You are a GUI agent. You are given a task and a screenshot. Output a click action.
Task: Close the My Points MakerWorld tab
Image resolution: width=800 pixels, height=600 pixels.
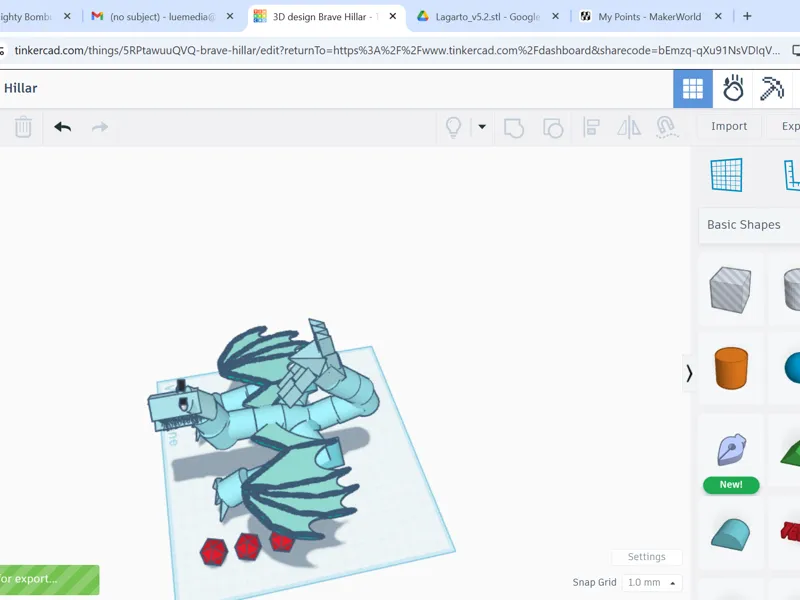click(718, 17)
